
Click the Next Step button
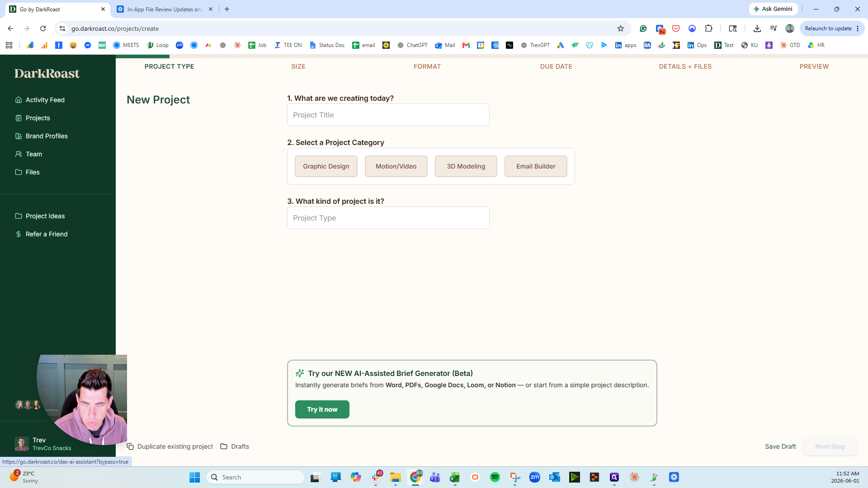tap(830, 446)
